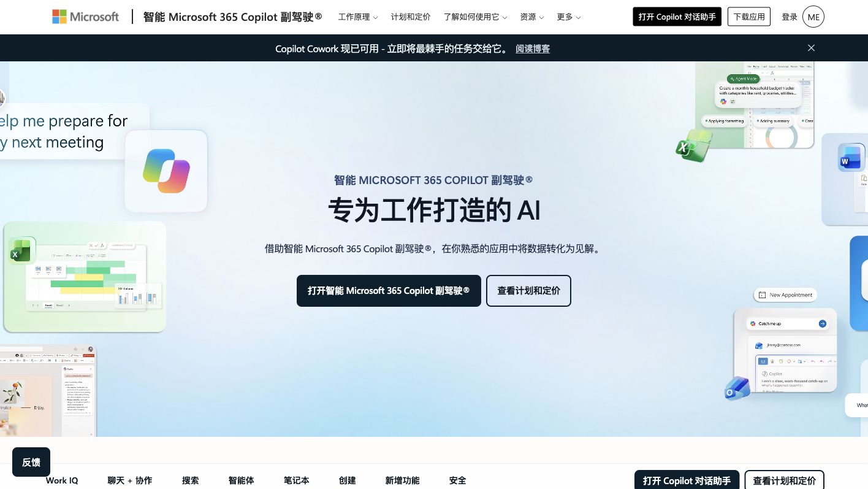Click the 反馈 feedback button

(x=31, y=462)
